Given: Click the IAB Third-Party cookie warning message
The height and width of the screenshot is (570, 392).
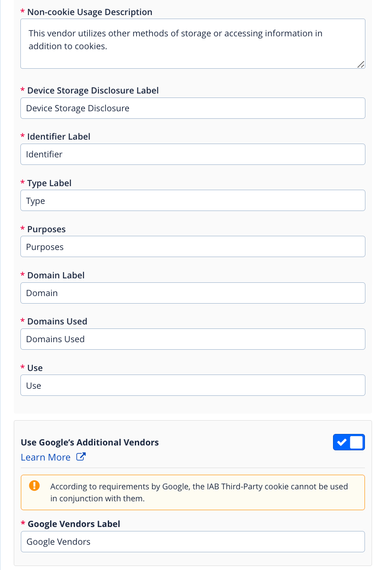Looking at the screenshot, I should pyautogui.click(x=199, y=492).
